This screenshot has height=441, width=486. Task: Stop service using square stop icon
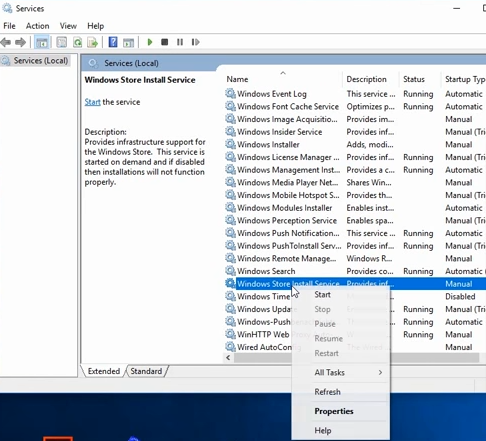(x=165, y=42)
